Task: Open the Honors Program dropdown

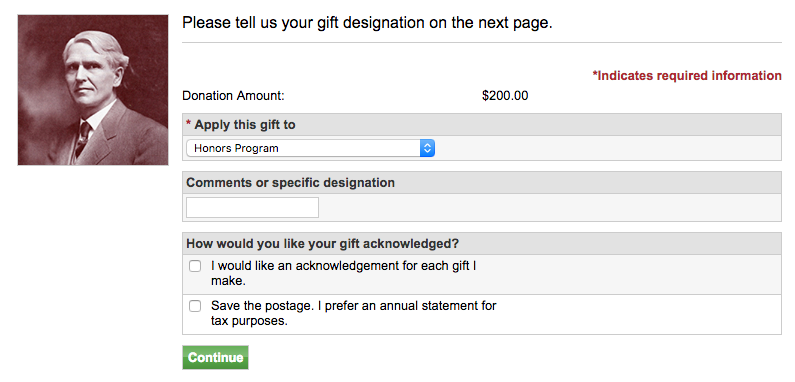Action: 310,148
